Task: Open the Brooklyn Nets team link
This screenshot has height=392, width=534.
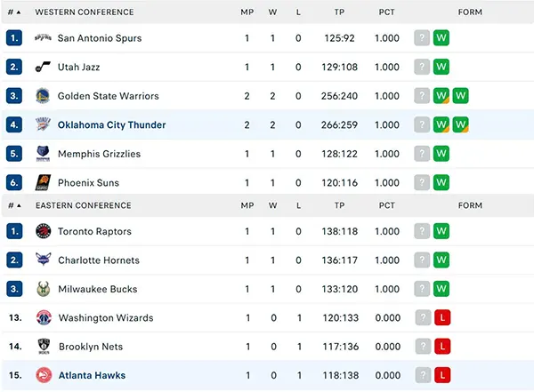Action: coord(90,347)
